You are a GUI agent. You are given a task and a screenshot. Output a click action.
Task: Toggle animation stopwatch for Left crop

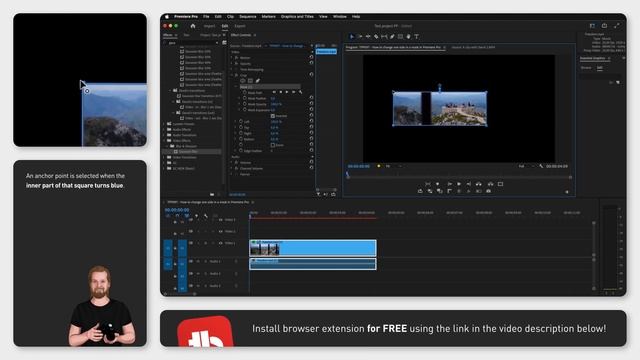[241, 122]
